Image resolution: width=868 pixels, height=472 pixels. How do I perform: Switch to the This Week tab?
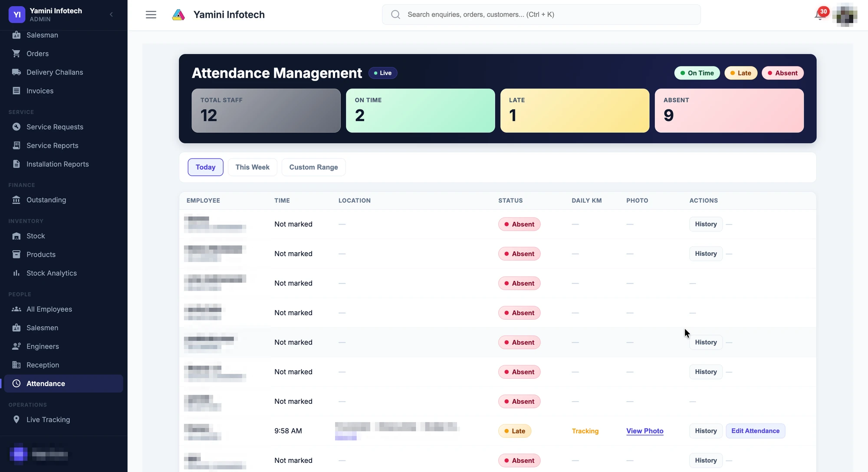click(252, 167)
